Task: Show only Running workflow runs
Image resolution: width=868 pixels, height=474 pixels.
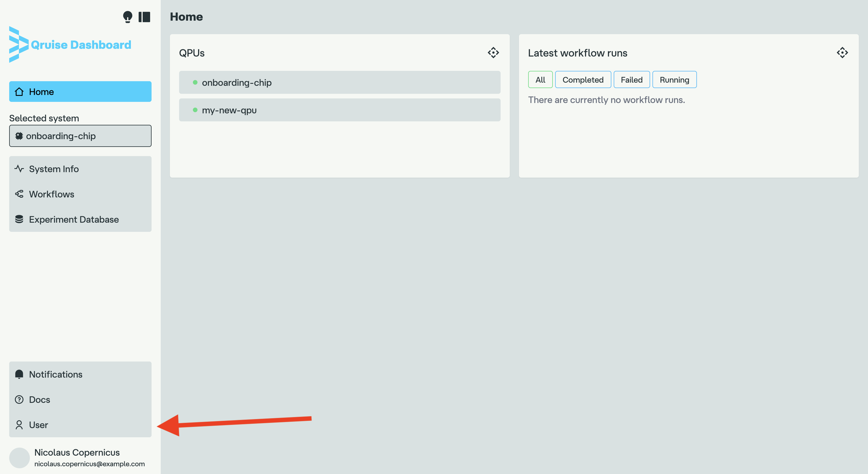Action: (674, 80)
